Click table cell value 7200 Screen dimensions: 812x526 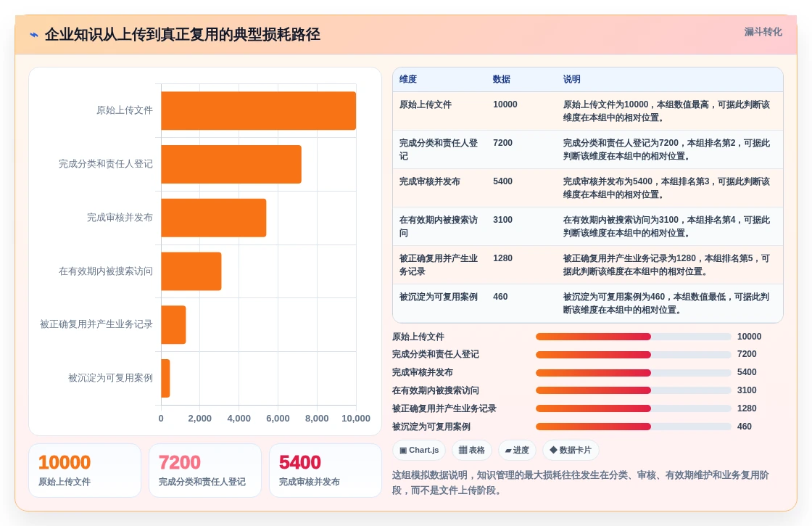pyautogui.click(x=502, y=143)
